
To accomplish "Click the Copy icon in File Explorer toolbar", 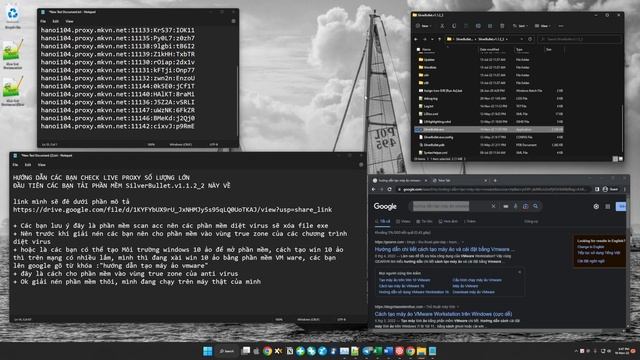I will click(x=454, y=26).
